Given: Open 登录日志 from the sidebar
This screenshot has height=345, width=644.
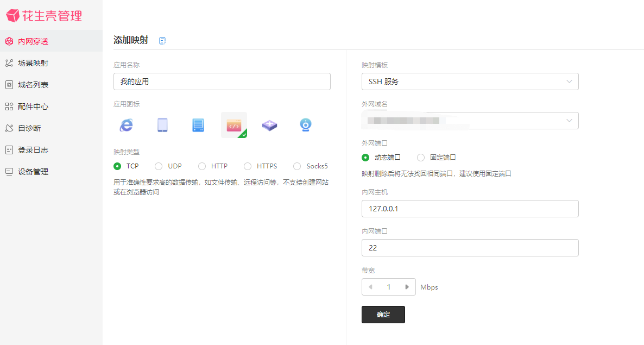Looking at the screenshot, I should [x=33, y=150].
